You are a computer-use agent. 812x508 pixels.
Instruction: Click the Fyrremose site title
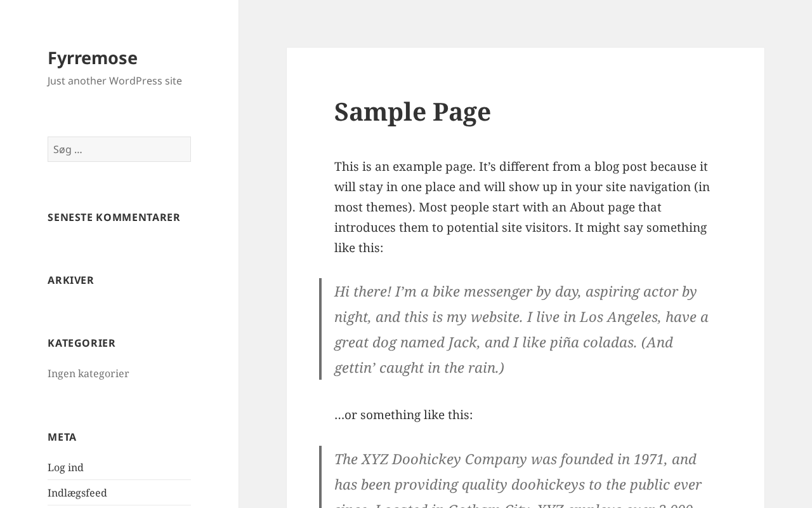pyautogui.click(x=93, y=58)
